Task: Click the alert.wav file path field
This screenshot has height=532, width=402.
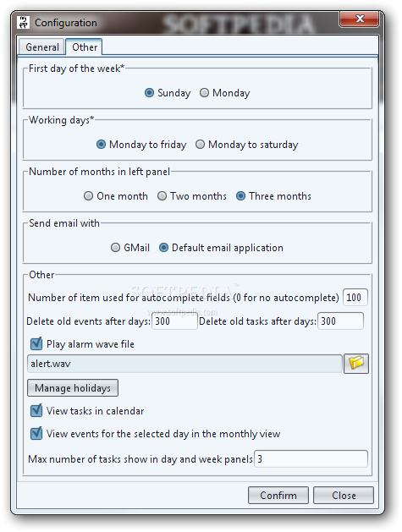Action: pyautogui.click(x=184, y=364)
